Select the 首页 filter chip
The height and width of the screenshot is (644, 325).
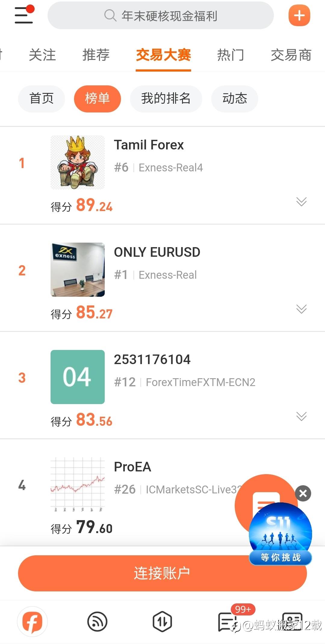42,99
